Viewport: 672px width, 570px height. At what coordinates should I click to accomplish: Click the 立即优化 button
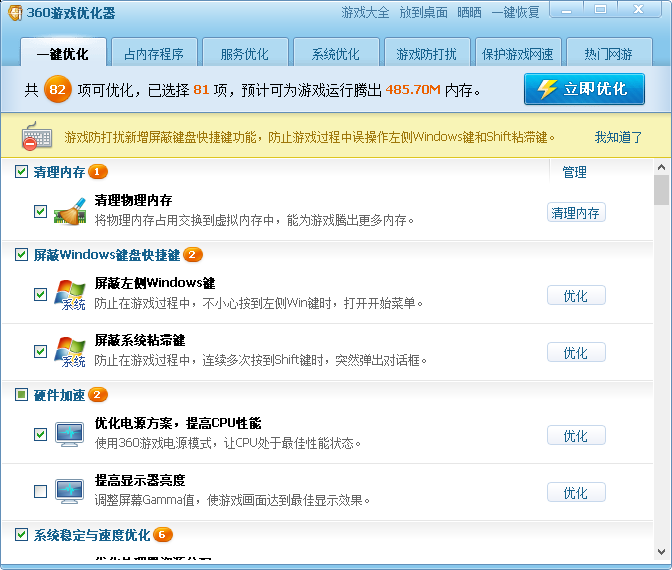coord(584,89)
